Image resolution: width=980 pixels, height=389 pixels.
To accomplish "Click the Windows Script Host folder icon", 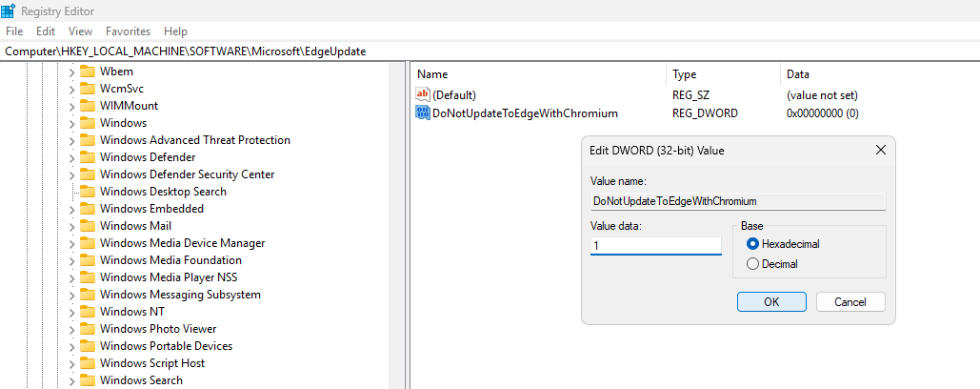I will click(x=88, y=363).
